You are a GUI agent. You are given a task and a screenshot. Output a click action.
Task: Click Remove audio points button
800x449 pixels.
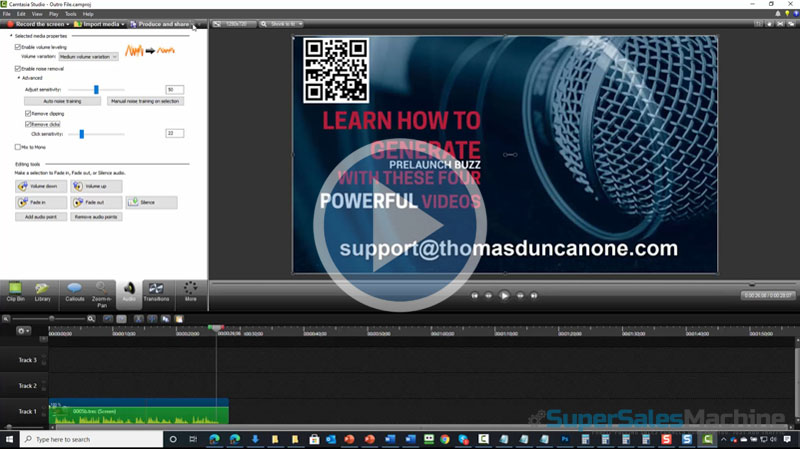point(97,216)
